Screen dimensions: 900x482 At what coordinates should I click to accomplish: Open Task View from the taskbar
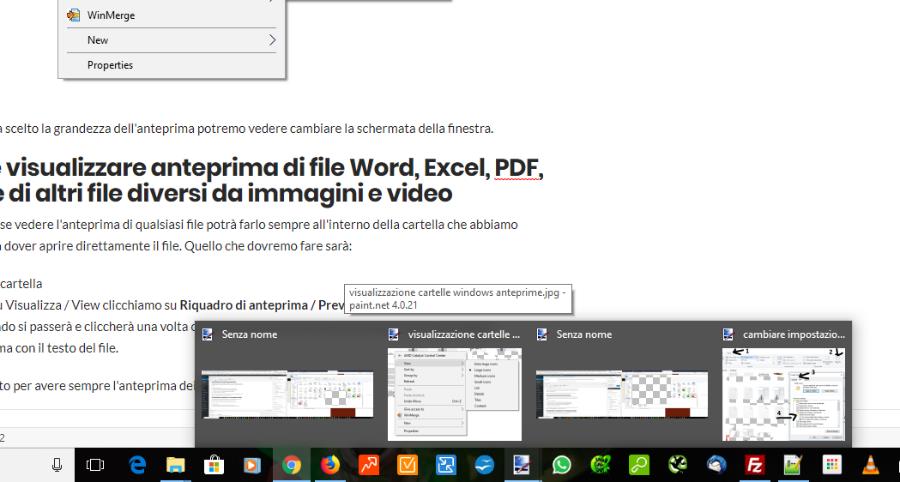96,464
